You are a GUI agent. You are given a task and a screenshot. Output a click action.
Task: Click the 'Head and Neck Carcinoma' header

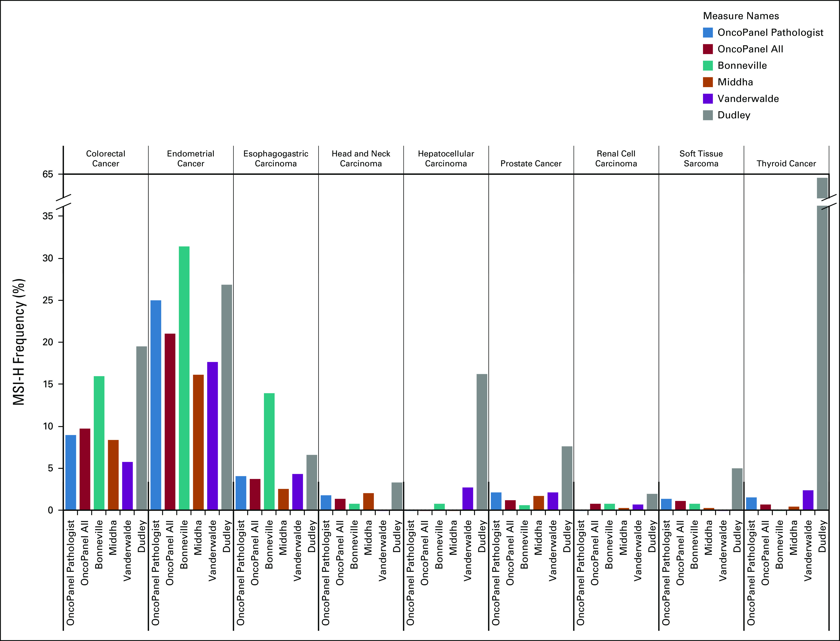coord(361,158)
